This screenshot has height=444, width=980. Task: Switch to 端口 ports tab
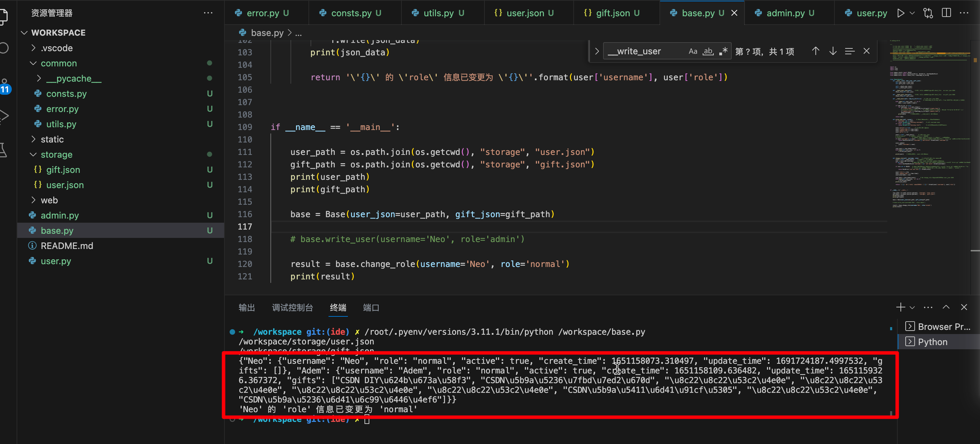click(371, 307)
